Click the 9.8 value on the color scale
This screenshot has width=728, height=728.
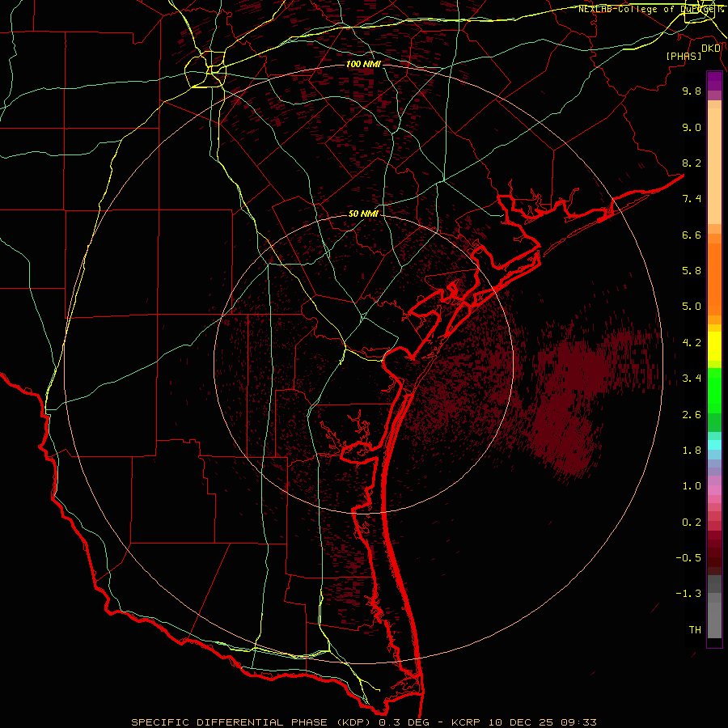coord(692,91)
